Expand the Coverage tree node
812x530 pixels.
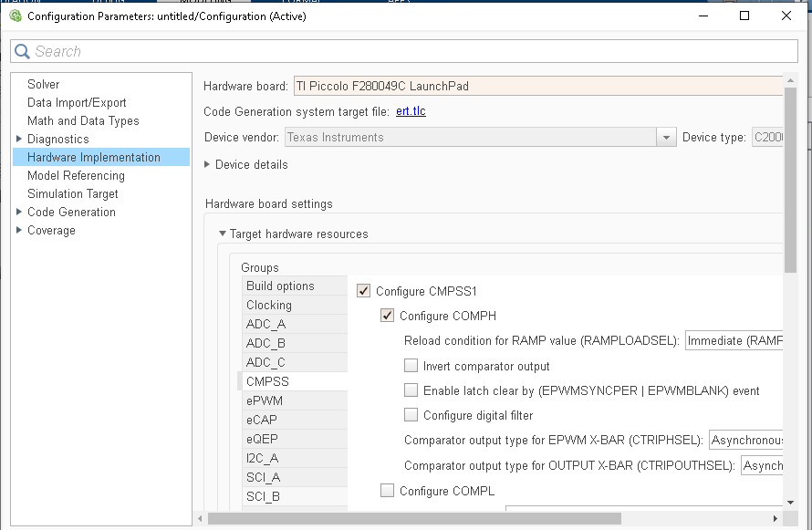click(x=19, y=230)
